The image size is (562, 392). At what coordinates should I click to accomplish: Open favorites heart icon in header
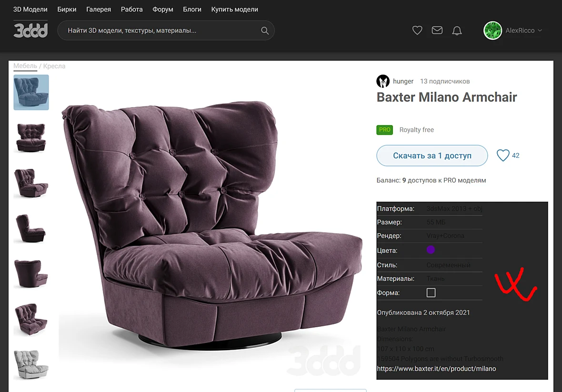(417, 30)
